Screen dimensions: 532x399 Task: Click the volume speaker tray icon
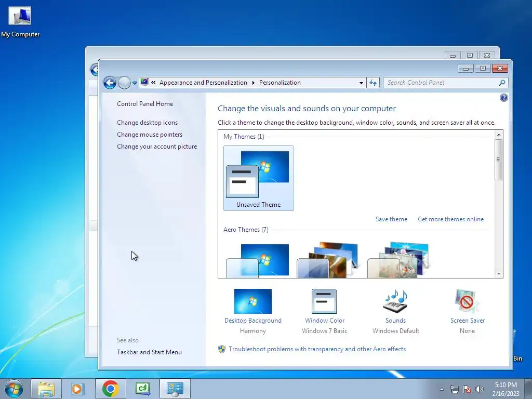480,389
